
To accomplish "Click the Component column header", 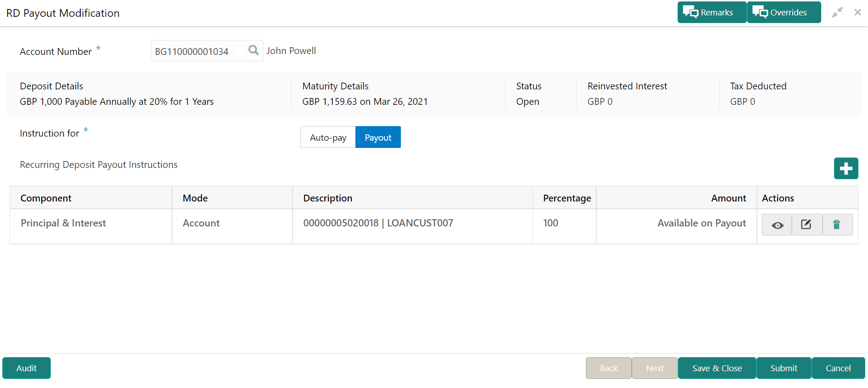I will 46,198.
